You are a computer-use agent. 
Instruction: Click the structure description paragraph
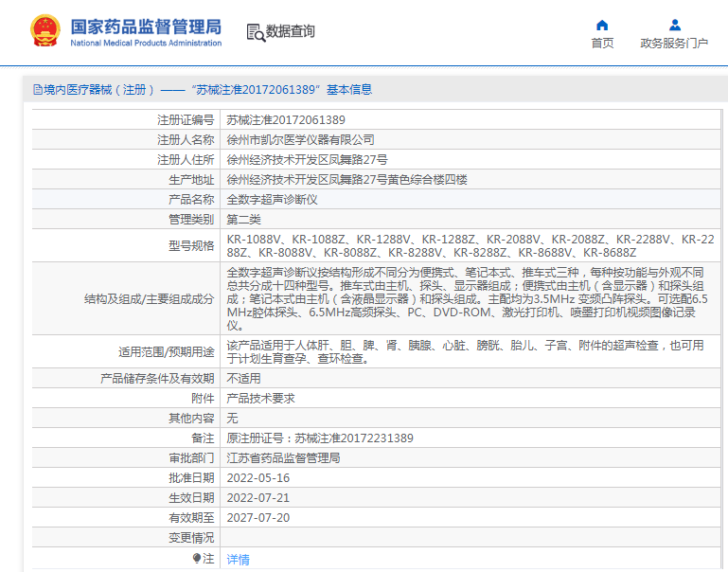pyautogui.click(x=467, y=298)
